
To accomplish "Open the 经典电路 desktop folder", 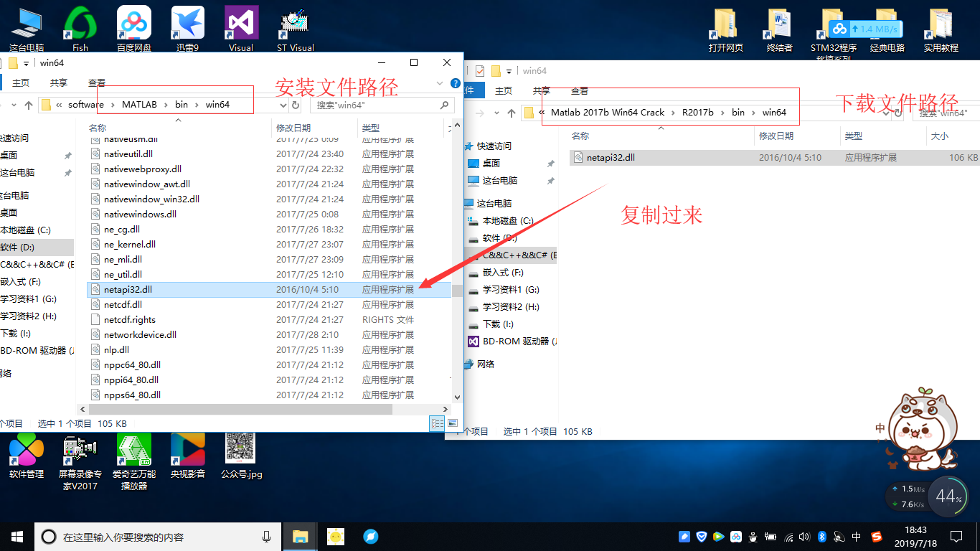I will (x=887, y=30).
